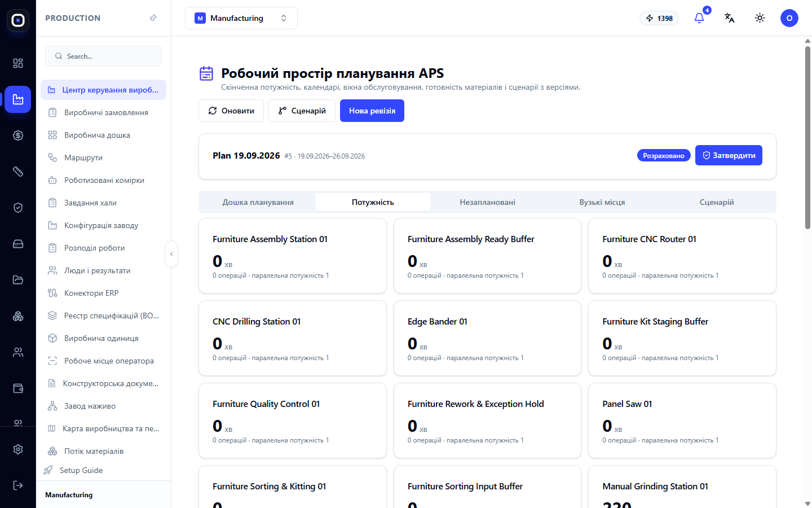Screen dimensions: 812x508
Task: Switch to the Вузькі місця tab
Action: click(x=602, y=202)
